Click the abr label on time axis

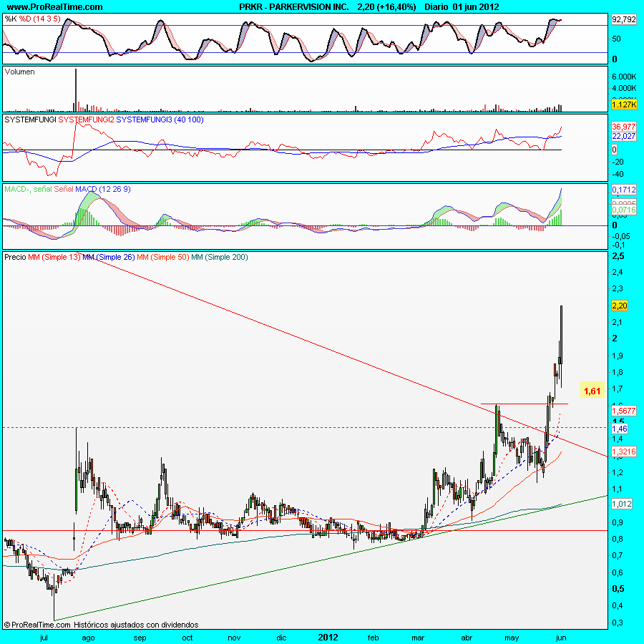[x=467, y=638]
